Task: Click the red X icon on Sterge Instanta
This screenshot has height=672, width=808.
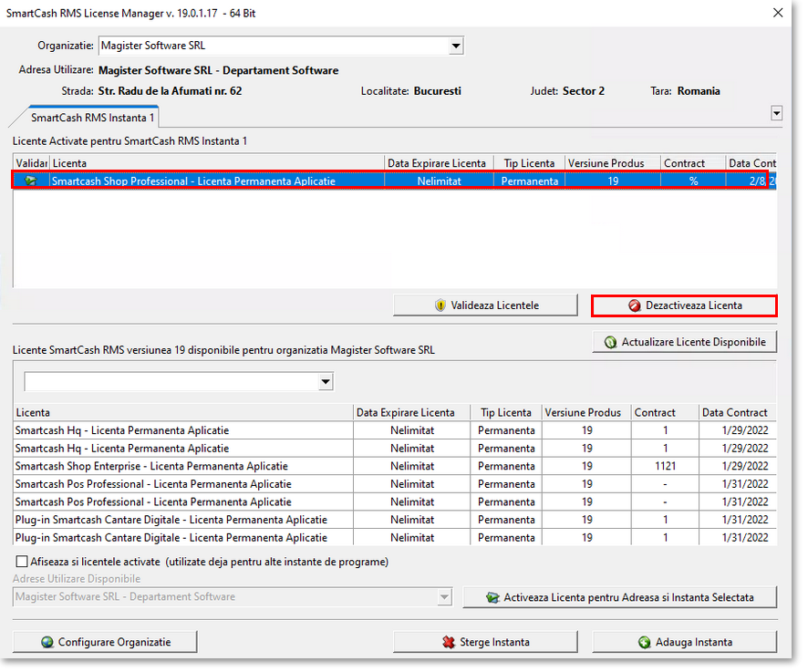Action: tap(449, 642)
